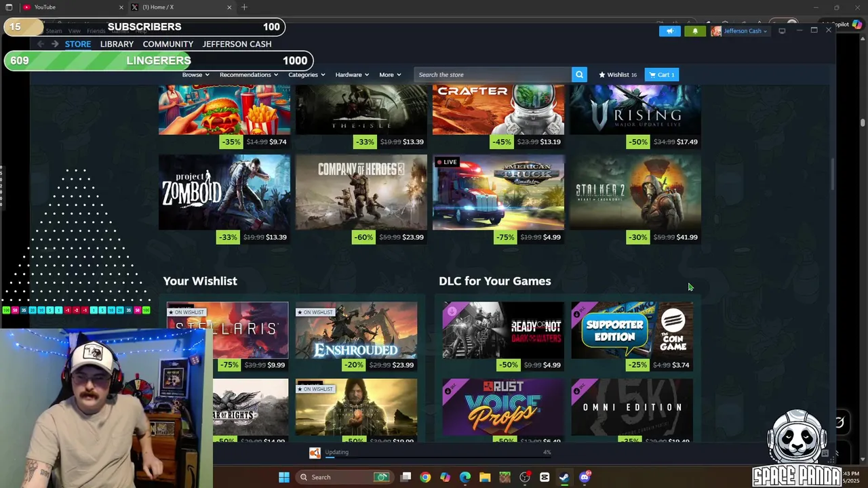This screenshot has width=868, height=488.
Task: Open Company of Heroes 3 thumbnail
Action: (x=361, y=192)
